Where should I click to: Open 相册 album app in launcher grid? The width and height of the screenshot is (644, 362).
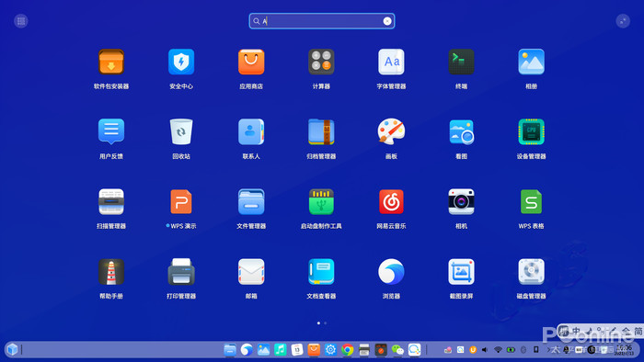(x=532, y=62)
